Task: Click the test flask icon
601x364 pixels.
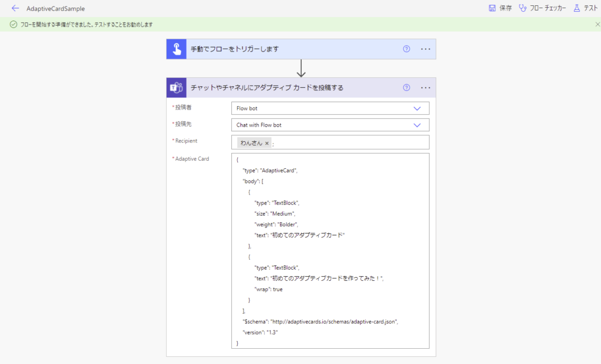Action: [577, 8]
